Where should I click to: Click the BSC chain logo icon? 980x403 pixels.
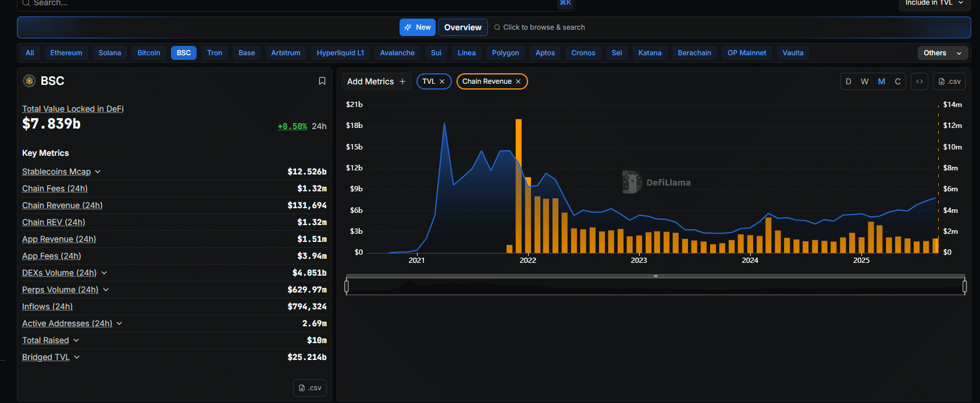click(29, 81)
